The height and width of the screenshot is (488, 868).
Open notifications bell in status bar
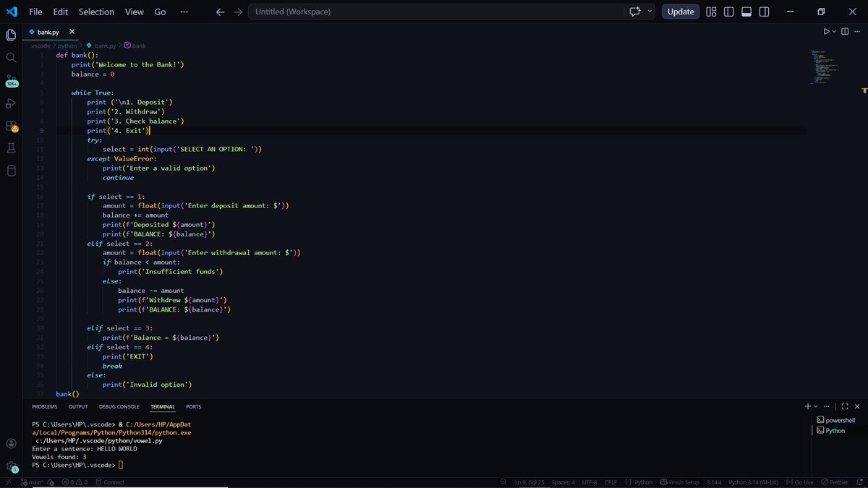point(860,482)
